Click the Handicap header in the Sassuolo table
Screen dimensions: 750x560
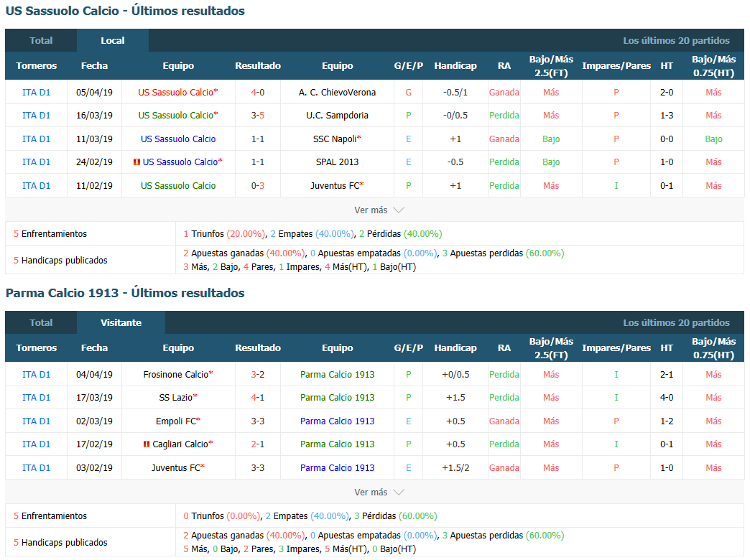455,66
